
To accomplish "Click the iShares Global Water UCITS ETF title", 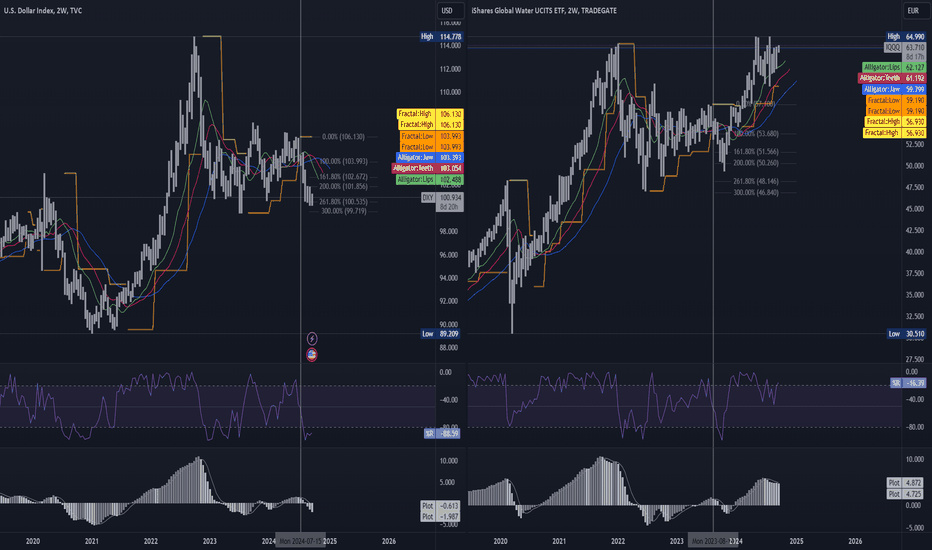I will click(544, 11).
